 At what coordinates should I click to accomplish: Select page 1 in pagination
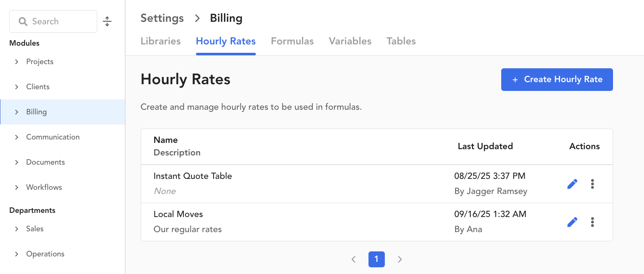(x=376, y=259)
